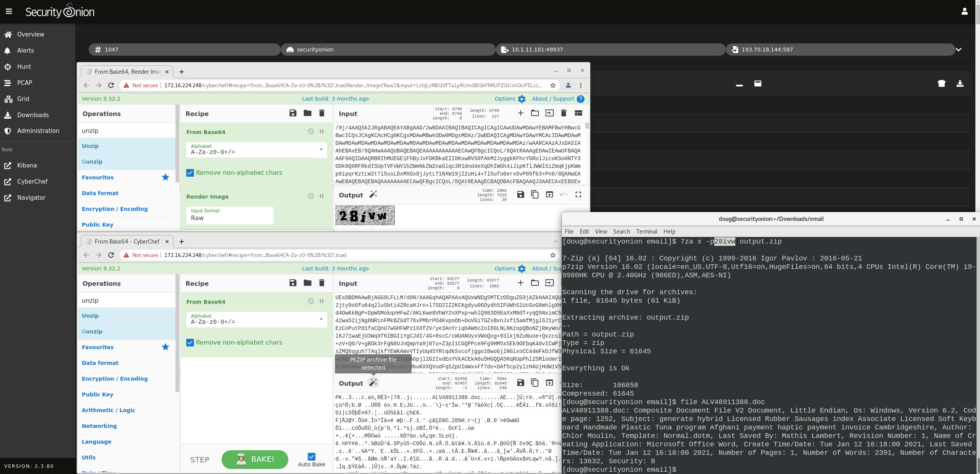Maximise the top output pane
980x474 pixels.
(578, 194)
